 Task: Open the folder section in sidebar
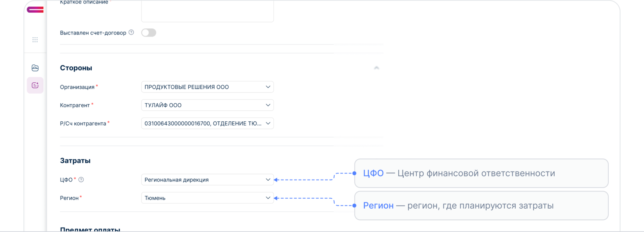click(35, 68)
